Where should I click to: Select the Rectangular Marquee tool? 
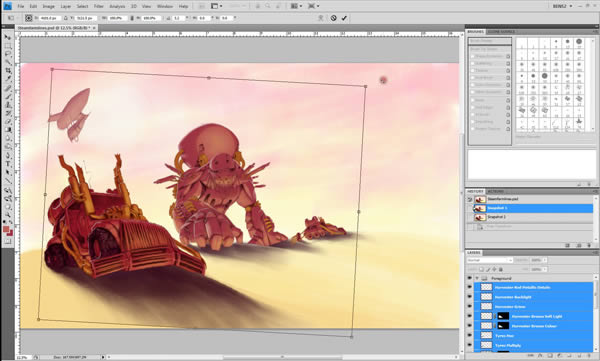pos(8,46)
